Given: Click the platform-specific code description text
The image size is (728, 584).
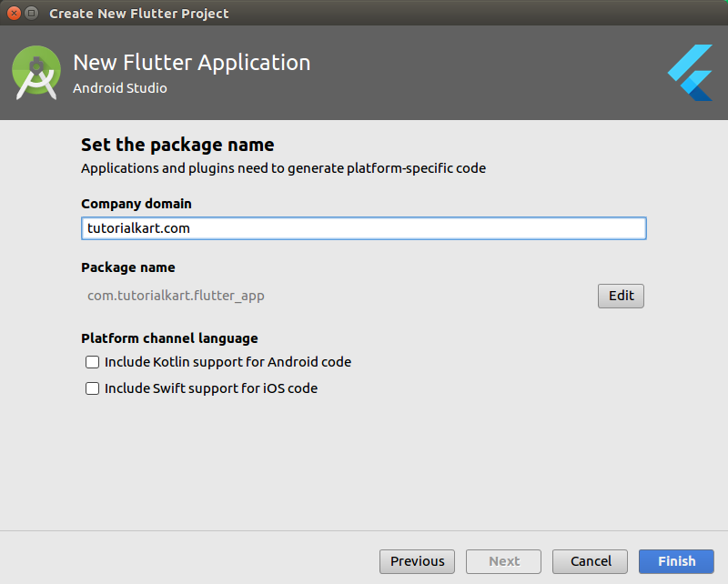Looking at the screenshot, I should click(283, 168).
